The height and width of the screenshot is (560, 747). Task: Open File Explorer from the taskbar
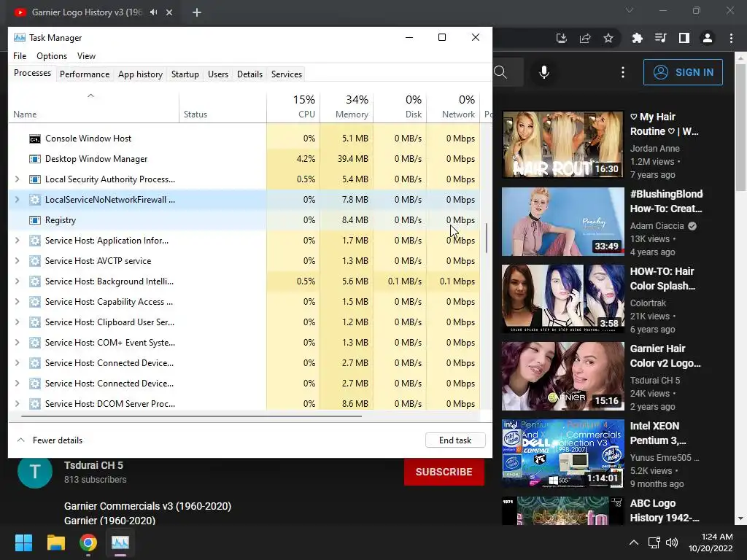tap(55, 542)
